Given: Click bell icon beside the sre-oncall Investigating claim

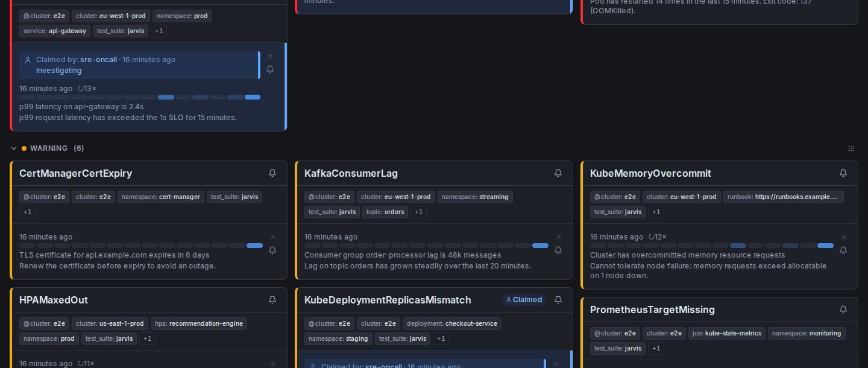Looking at the screenshot, I should (x=270, y=69).
